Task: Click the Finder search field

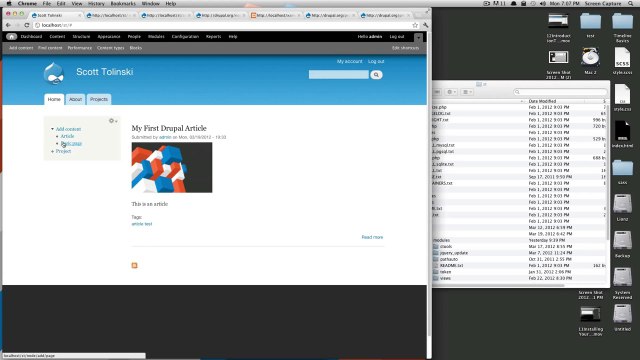Action: click(x=560, y=92)
